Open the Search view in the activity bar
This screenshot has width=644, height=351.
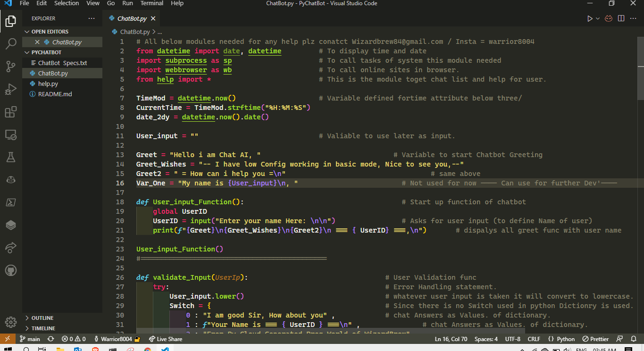pos(10,43)
